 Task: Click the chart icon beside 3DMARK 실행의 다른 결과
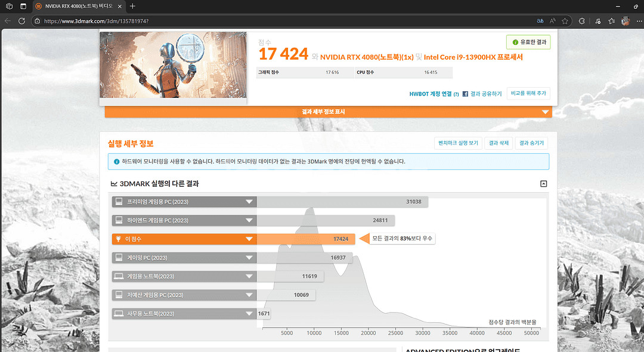(x=114, y=184)
